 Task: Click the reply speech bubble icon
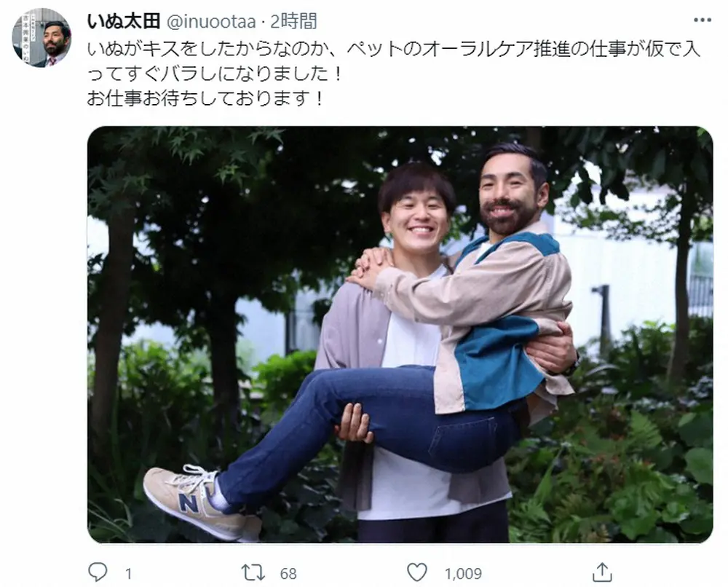pos(98,572)
